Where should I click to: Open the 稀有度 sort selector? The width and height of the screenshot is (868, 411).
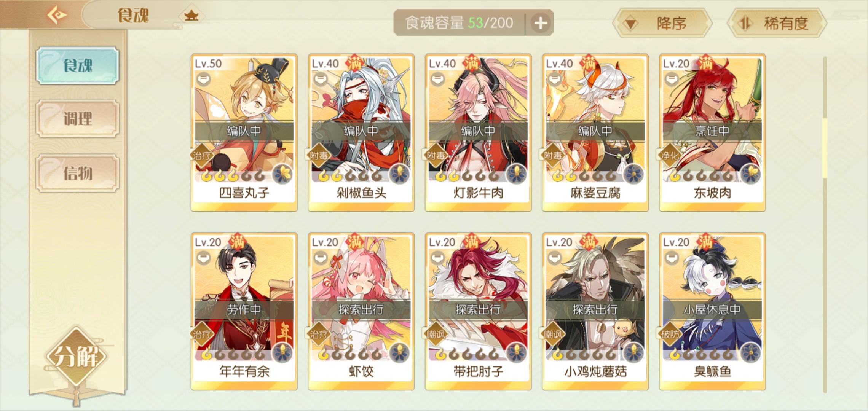[x=777, y=24]
